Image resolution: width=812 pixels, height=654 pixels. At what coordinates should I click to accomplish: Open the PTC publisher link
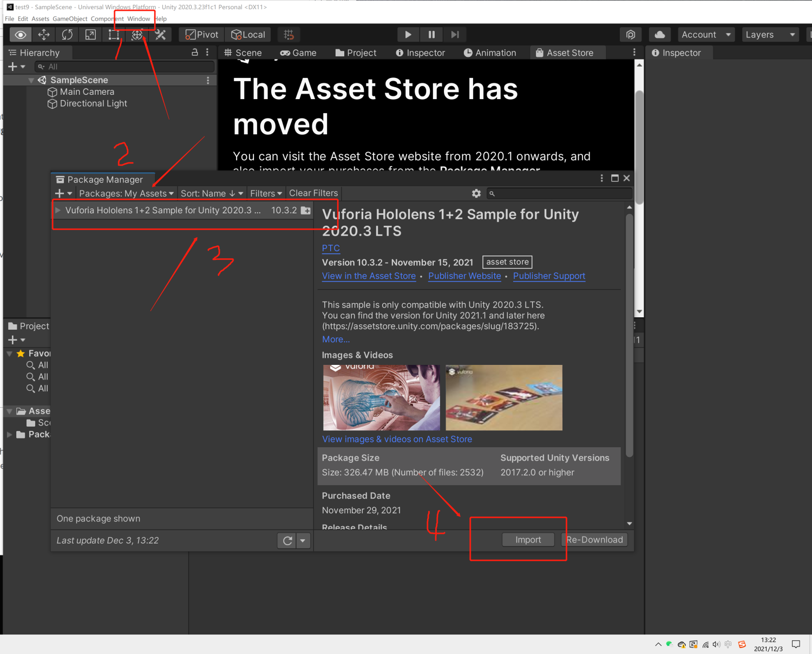(x=331, y=248)
